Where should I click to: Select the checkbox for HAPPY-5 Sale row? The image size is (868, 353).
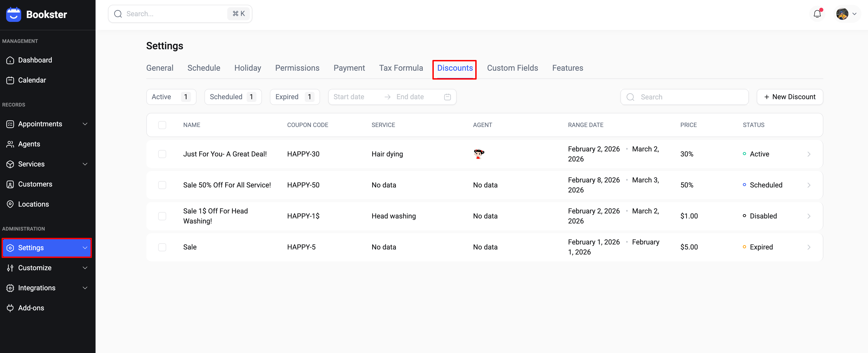click(162, 247)
